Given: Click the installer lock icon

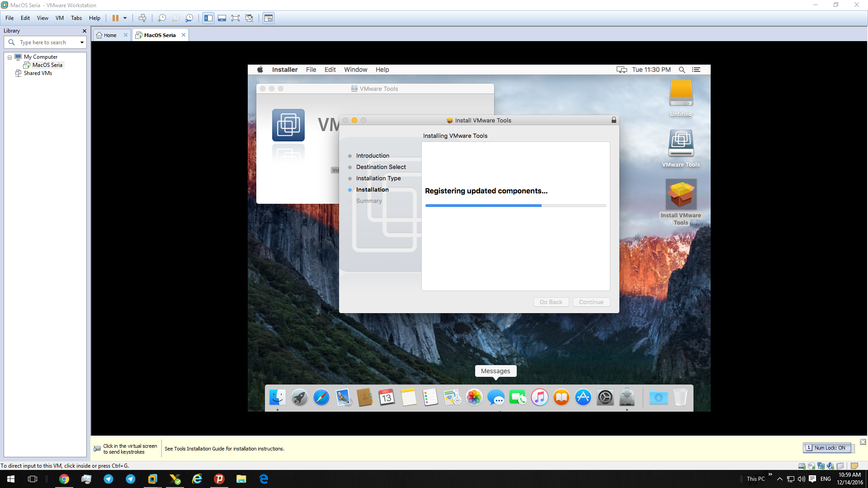Looking at the screenshot, I should tap(613, 120).
